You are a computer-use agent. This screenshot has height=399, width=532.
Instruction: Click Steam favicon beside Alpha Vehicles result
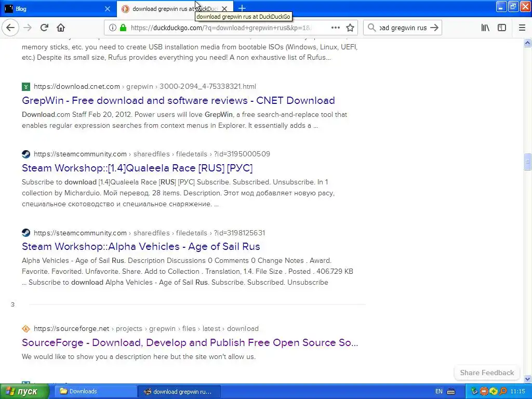tap(26, 233)
